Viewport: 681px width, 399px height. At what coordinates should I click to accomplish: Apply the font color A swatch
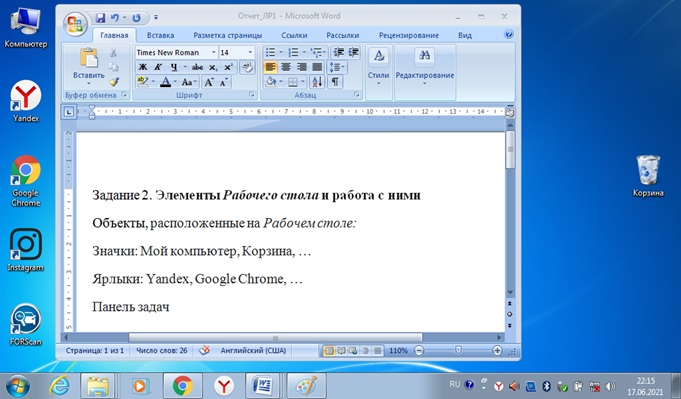pos(165,82)
